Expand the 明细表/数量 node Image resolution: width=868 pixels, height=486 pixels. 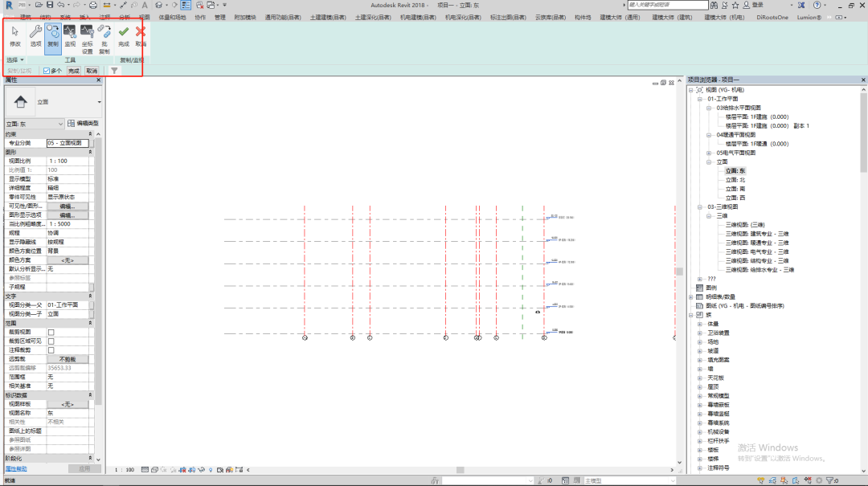pyautogui.click(x=691, y=297)
